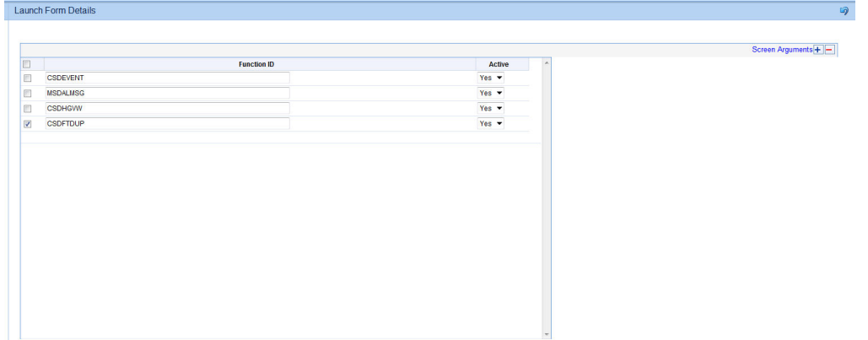Click the table scrollbar up arrow
The height and width of the screenshot is (340, 868).
(547, 62)
